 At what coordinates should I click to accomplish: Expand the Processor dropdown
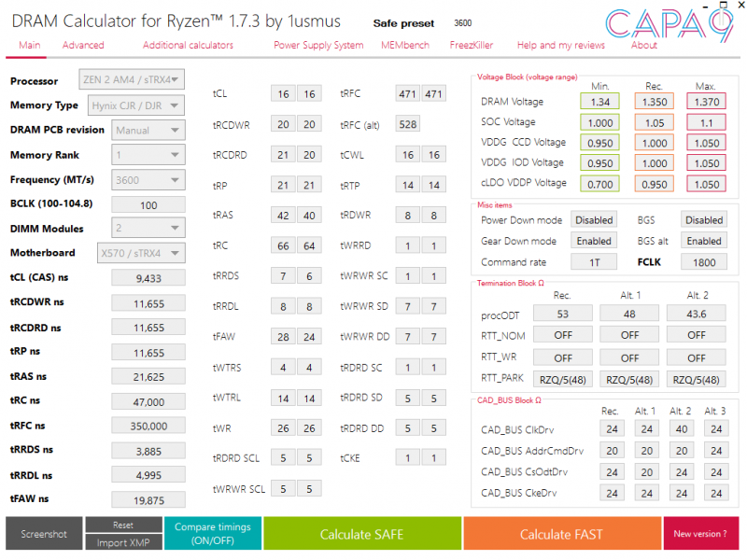click(132, 79)
